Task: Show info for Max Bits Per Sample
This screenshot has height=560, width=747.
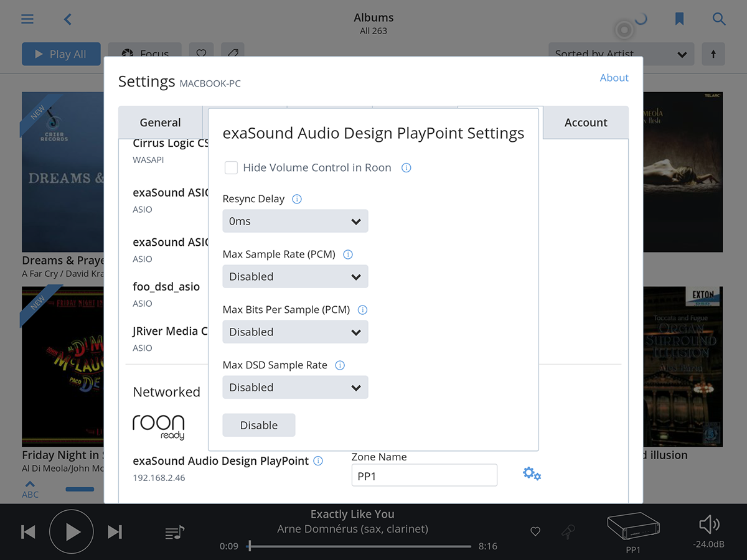Action: click(362, 310)
